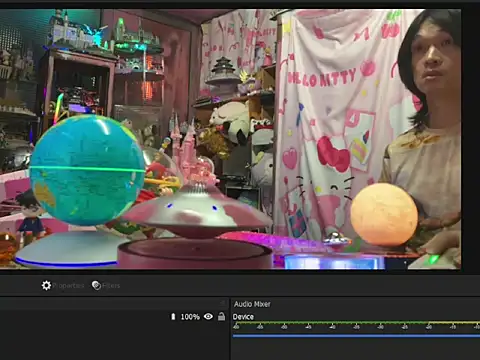The width and height of the screenshot is (480, 360).
Task: Click the blue Device volume slider
Action: 356,336
